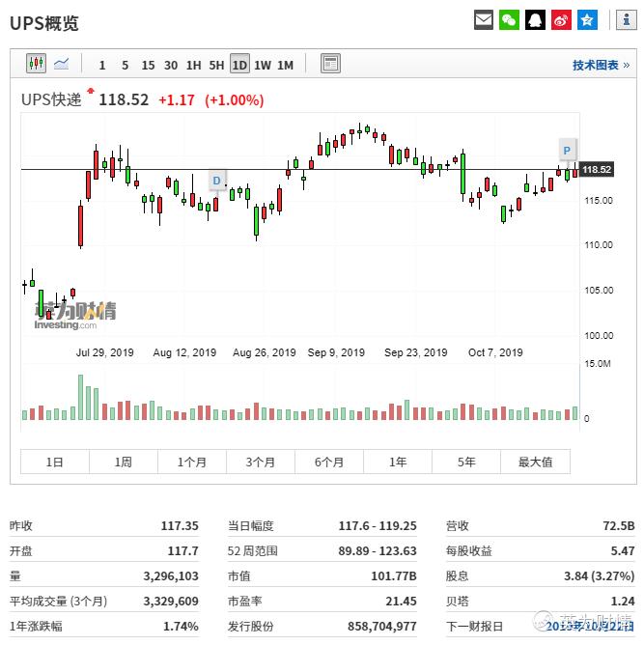This screenshot has height=645, width=644.
Task: Select the 1个月 time range tab
Action: coord(192,462)
